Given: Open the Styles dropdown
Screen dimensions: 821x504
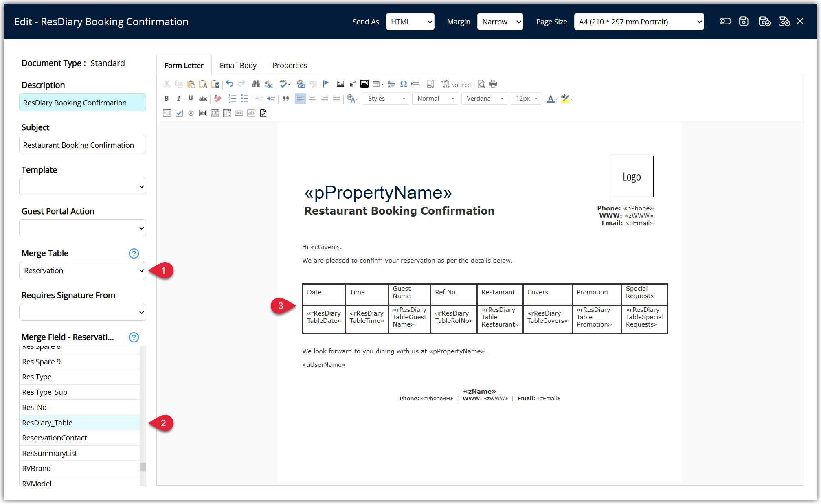Looking at the screenshot, I should click(x=386, y=99).
